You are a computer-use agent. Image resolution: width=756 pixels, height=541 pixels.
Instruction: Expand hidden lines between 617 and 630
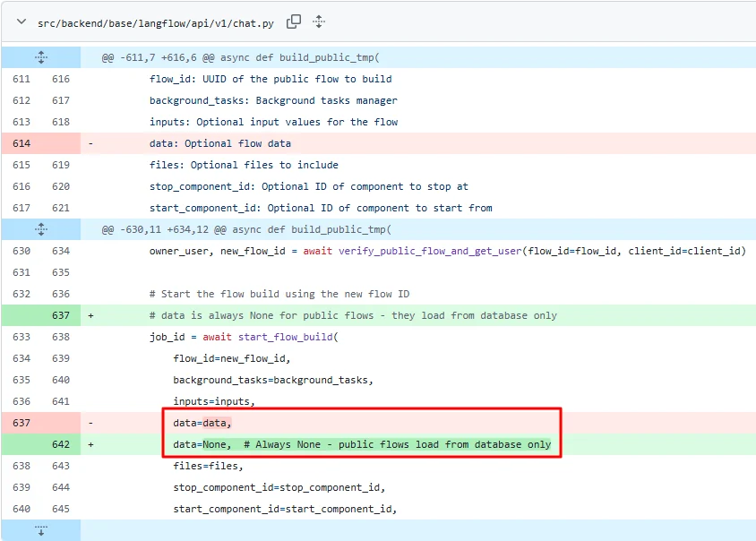coord(41,229)
